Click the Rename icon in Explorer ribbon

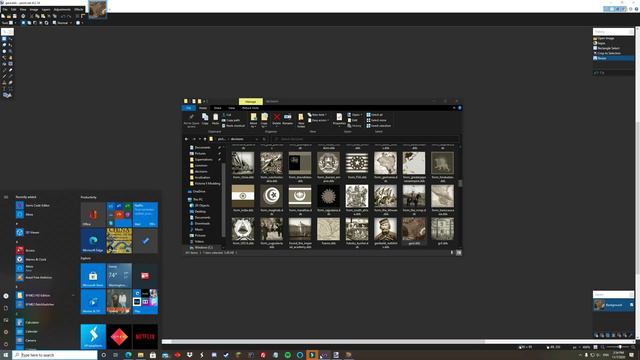[288, 119]
